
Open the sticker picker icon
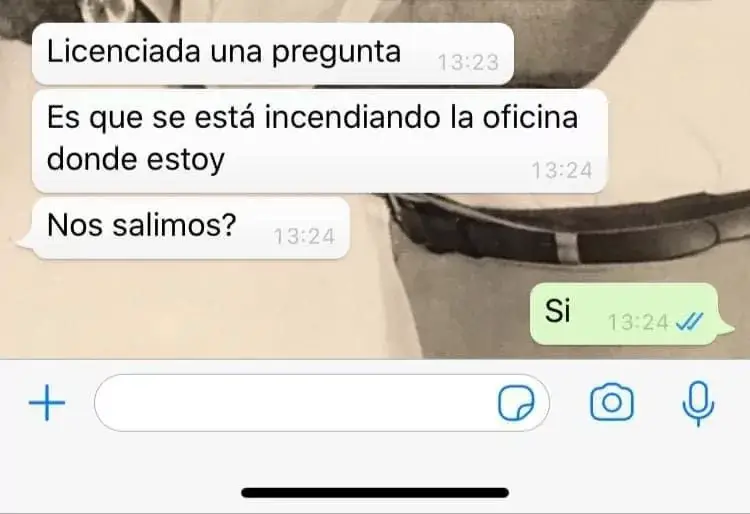pos(516,403)
